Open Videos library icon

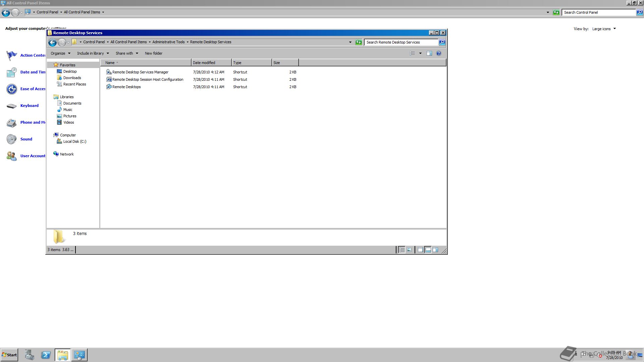pyautogui.click(x=59, y=122)
